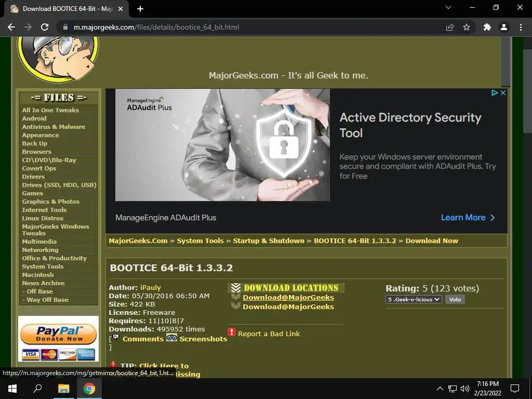Click Download Now breadcrumb link
Viewport: 532px width, 399px height.
pyautogui.click(x=432, y=241)
